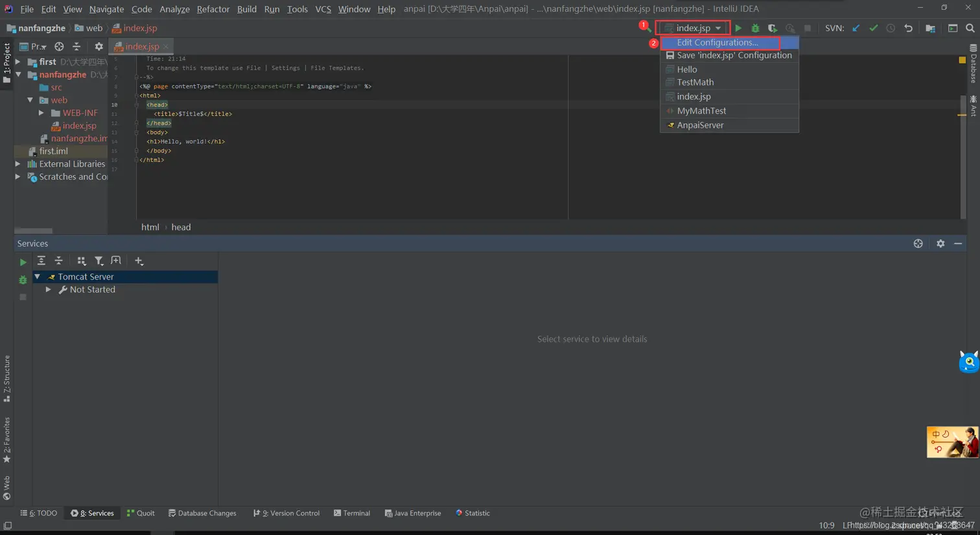Open the VCS menu

coord(323,9)
